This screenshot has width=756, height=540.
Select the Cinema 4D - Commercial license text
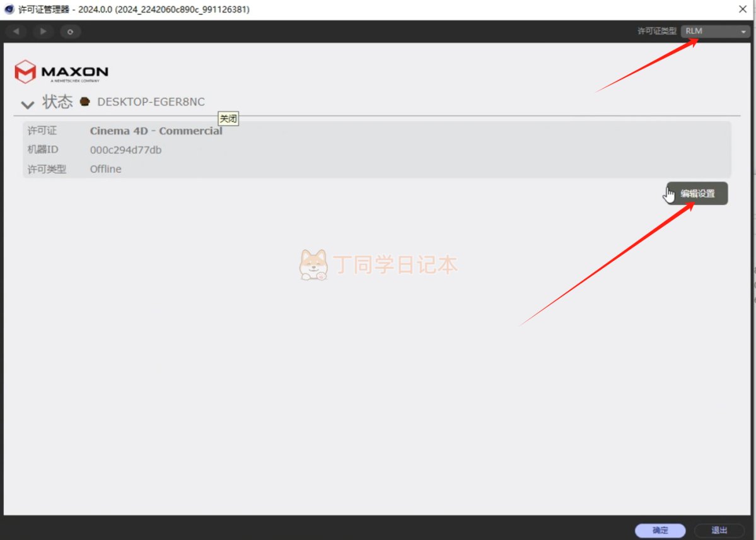click(156, 131)
